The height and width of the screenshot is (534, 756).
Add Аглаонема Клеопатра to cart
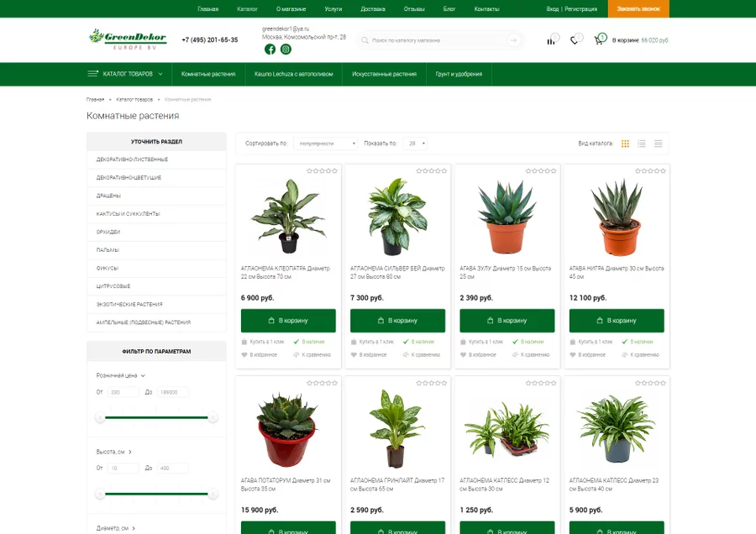click(288, 321)
